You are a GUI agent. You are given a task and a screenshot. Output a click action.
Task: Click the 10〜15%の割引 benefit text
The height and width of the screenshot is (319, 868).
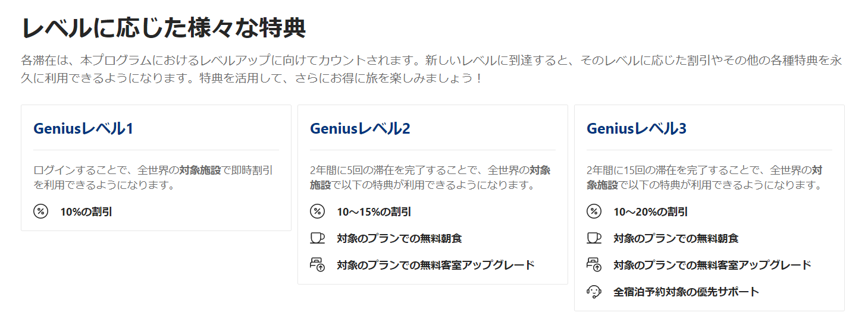pos(374,212)
